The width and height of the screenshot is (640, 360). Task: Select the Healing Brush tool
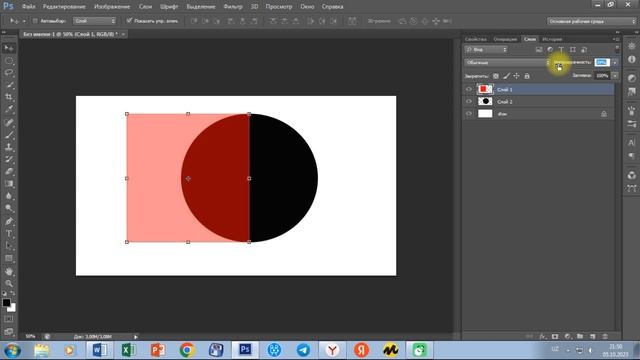click(x=9, y=122)
